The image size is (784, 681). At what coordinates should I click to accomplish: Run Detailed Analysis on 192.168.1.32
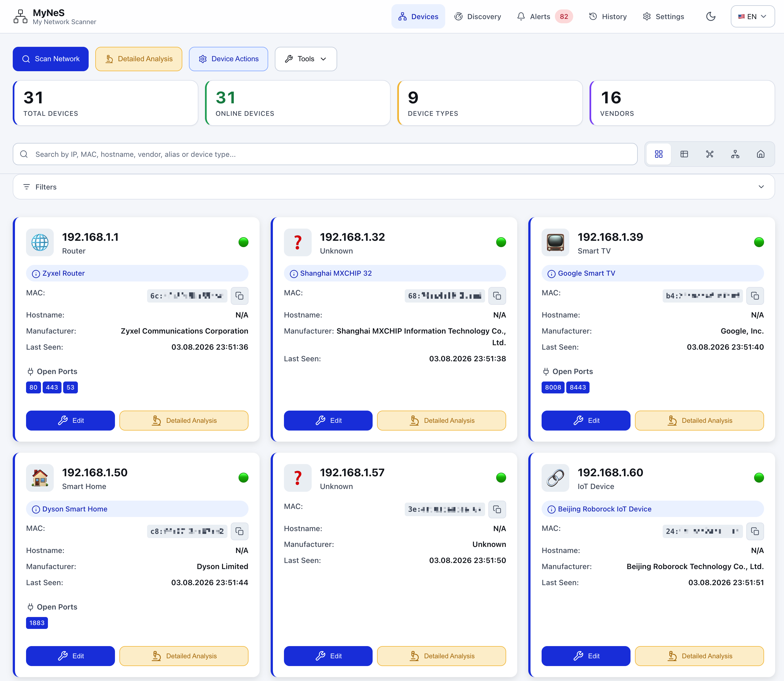pos(442,420)
